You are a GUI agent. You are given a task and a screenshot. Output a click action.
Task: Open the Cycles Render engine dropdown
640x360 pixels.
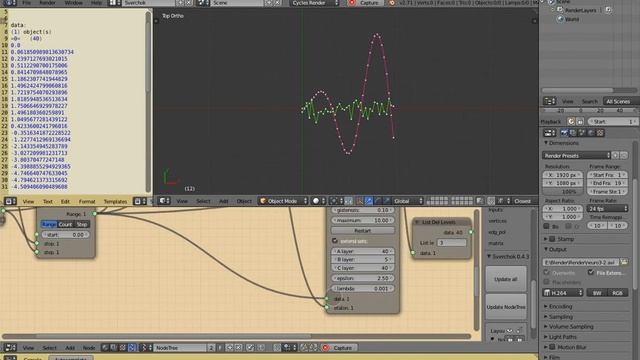point(315,3)
